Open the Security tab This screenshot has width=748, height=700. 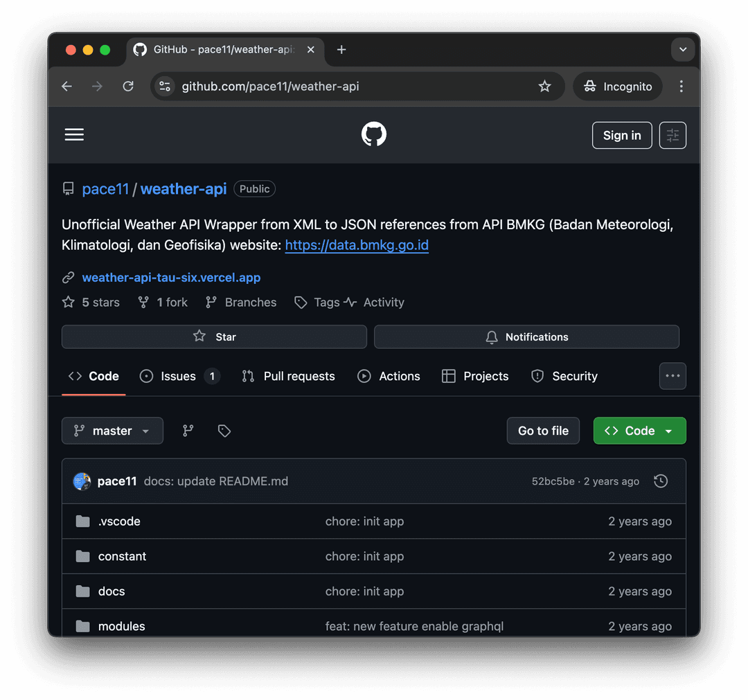point(564,376)
